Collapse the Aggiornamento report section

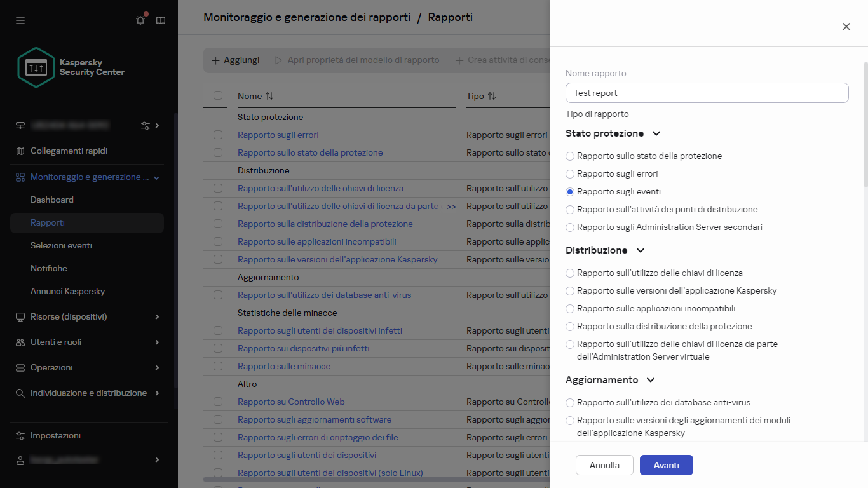point(651,380)
